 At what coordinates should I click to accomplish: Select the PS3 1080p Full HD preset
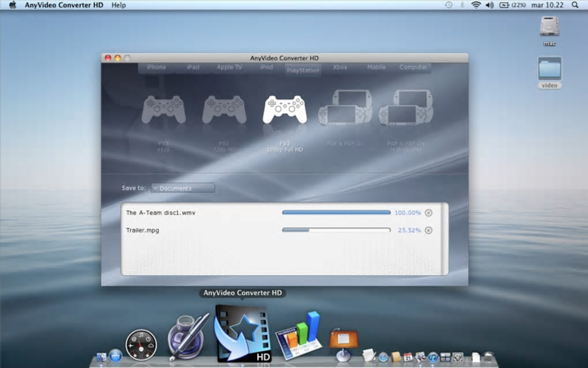click(285, 110)
